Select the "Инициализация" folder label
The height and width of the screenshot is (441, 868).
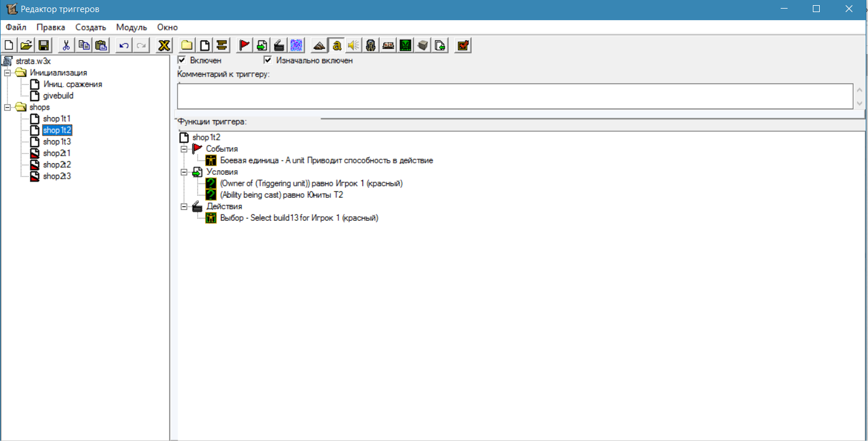(x=58, y=73)
